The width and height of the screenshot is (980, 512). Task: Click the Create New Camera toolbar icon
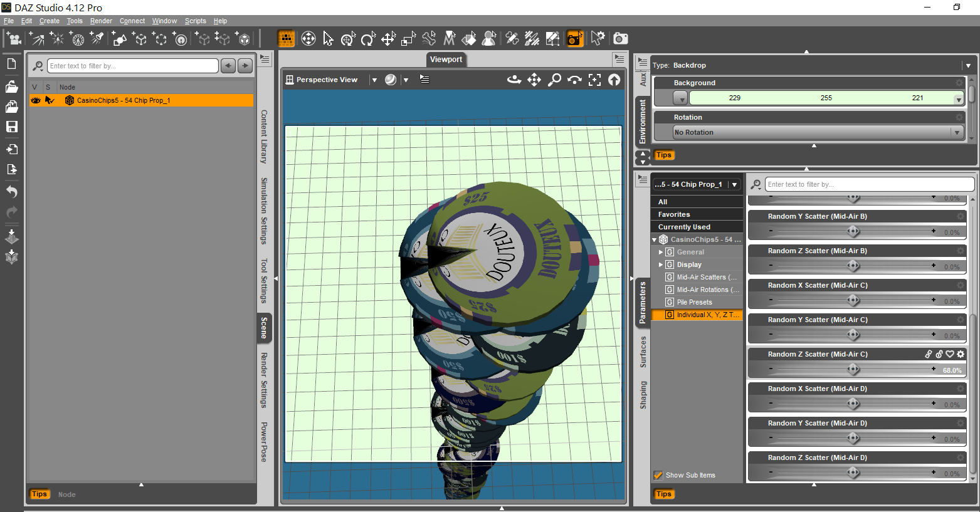point(13,39)
